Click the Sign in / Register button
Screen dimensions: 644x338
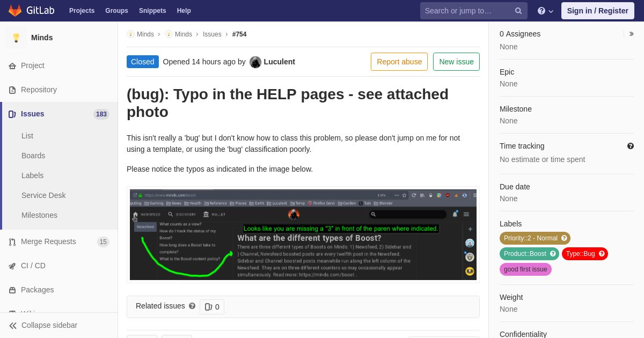[x=597, y=11]
